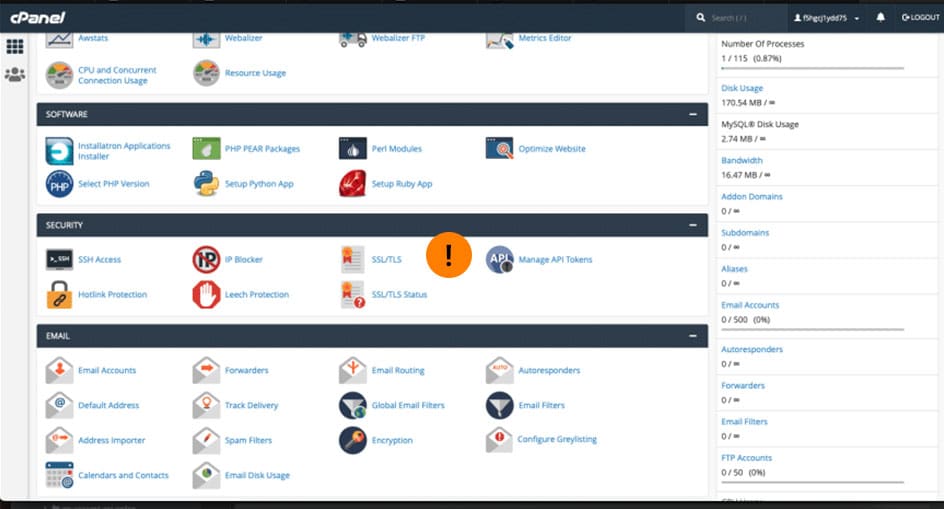Click the Setup Ruby App icon
The height and width of the screenshot is (509, 944).
[x=353, y=184]
